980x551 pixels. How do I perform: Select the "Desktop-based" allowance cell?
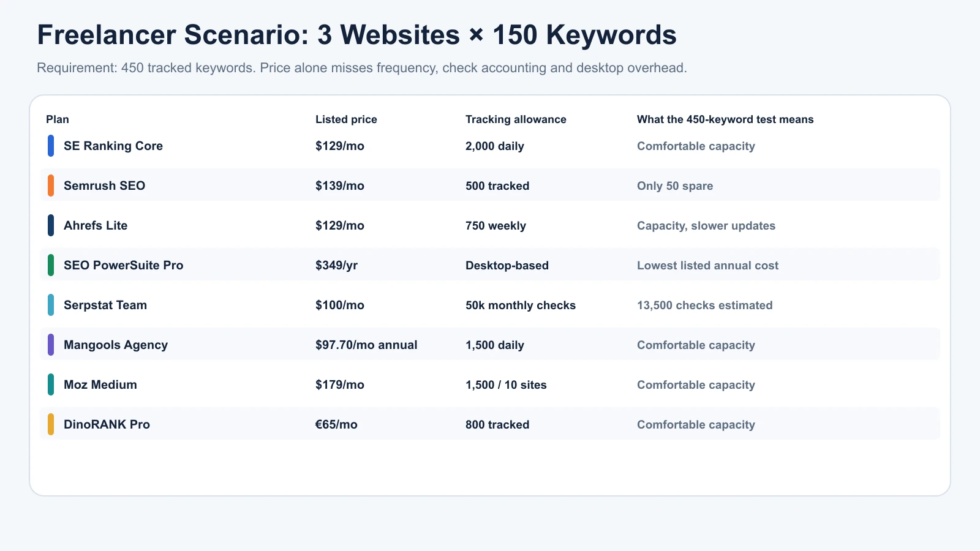coord(507,266)
